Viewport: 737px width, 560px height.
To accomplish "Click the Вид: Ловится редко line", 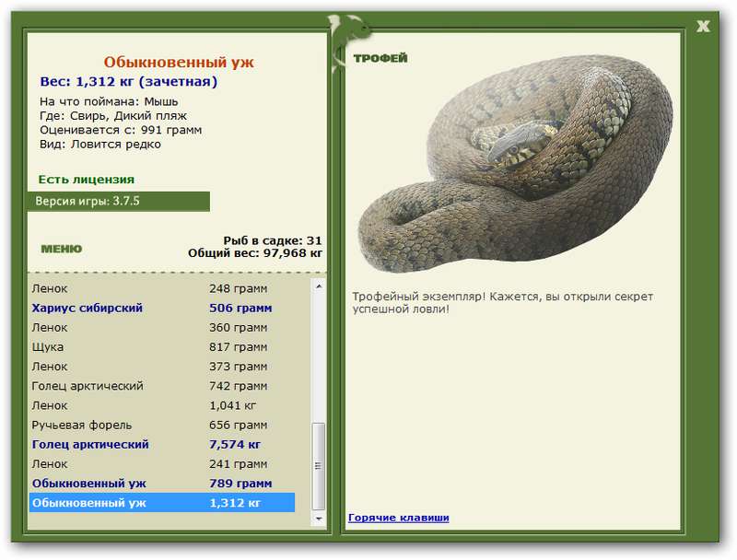I will (100, 145).
